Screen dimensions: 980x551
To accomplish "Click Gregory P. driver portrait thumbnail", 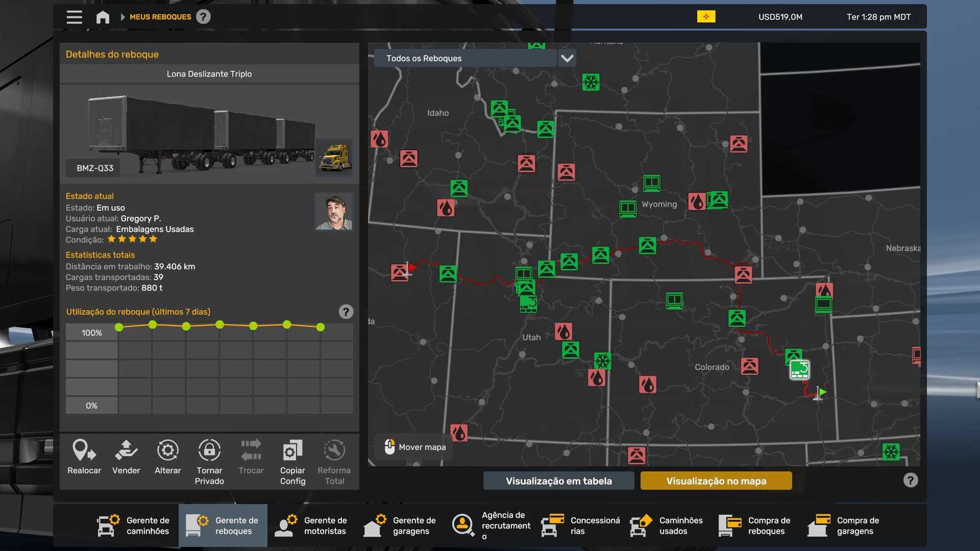I will click(x=334, y=212).
